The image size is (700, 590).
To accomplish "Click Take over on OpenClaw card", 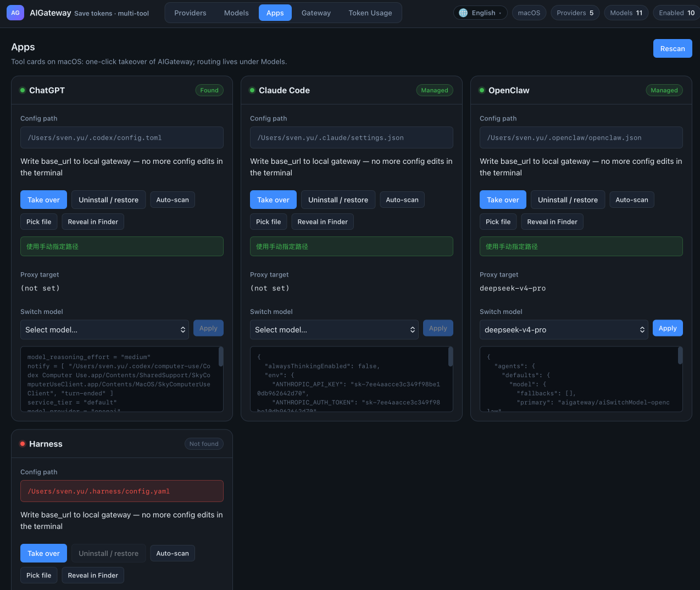I will click(503, 200).
